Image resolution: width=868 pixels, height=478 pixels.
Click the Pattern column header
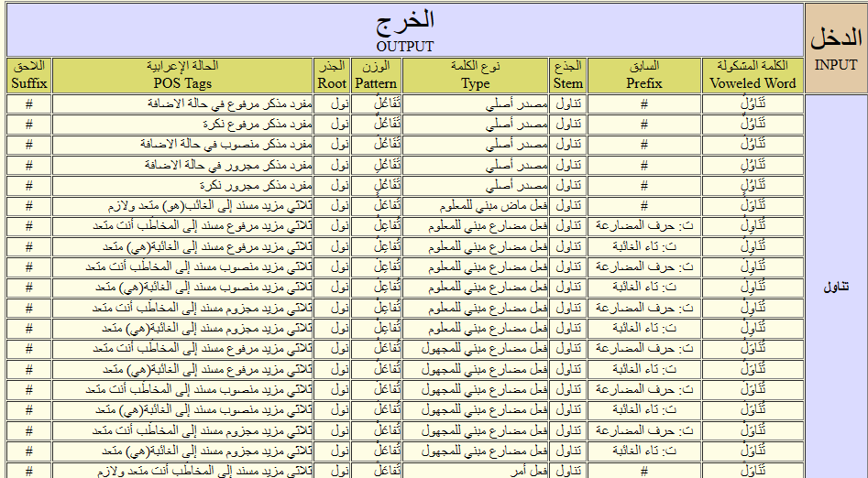tap(376, 74)
